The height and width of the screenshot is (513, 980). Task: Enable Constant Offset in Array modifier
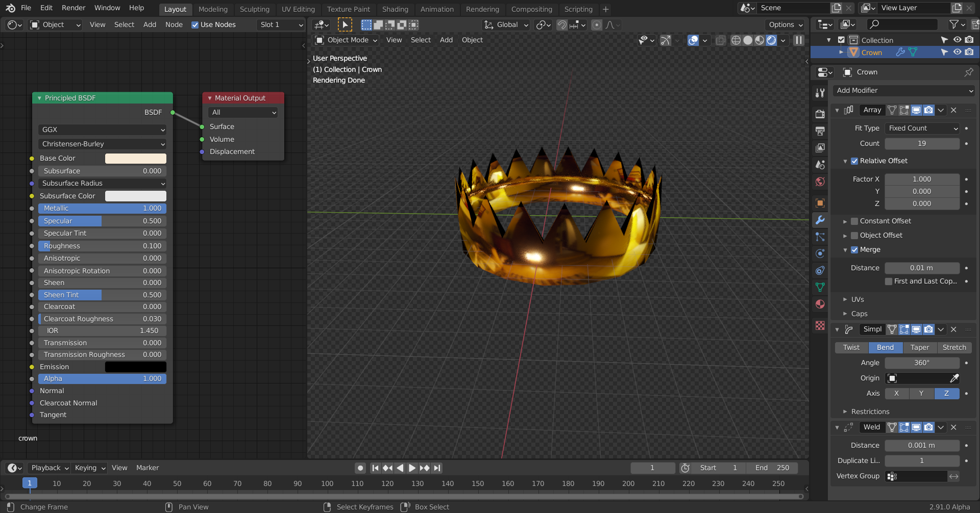click(x=854, y=221)
